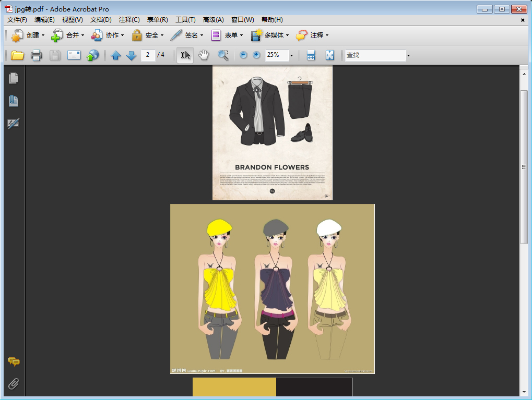Click the vertical scrollbar thumb
Image resolution: width=532 pixels, height=400 pixels.
[524, 167]
